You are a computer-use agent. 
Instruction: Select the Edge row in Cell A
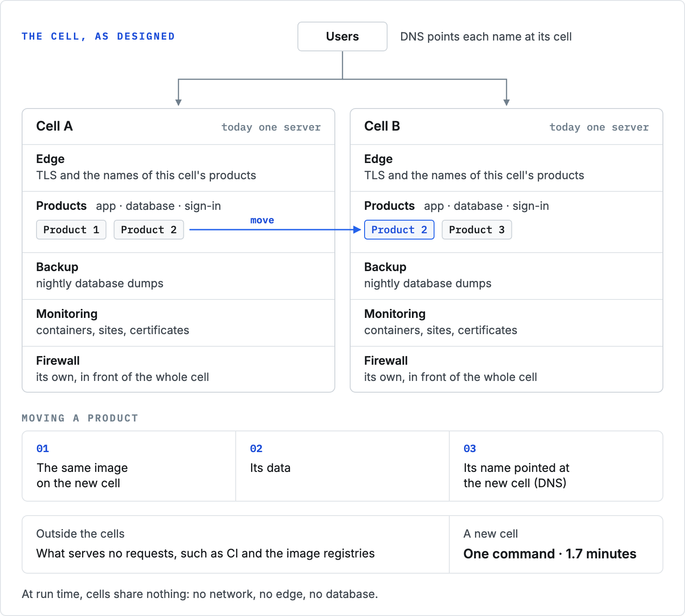click(x=178, y=168)
